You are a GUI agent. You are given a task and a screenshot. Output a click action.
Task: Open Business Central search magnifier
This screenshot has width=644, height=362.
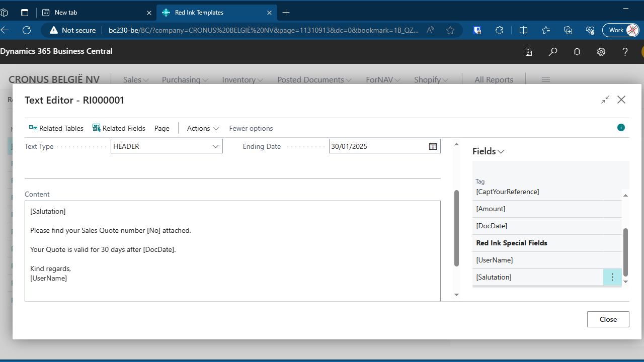coord(553,51)
